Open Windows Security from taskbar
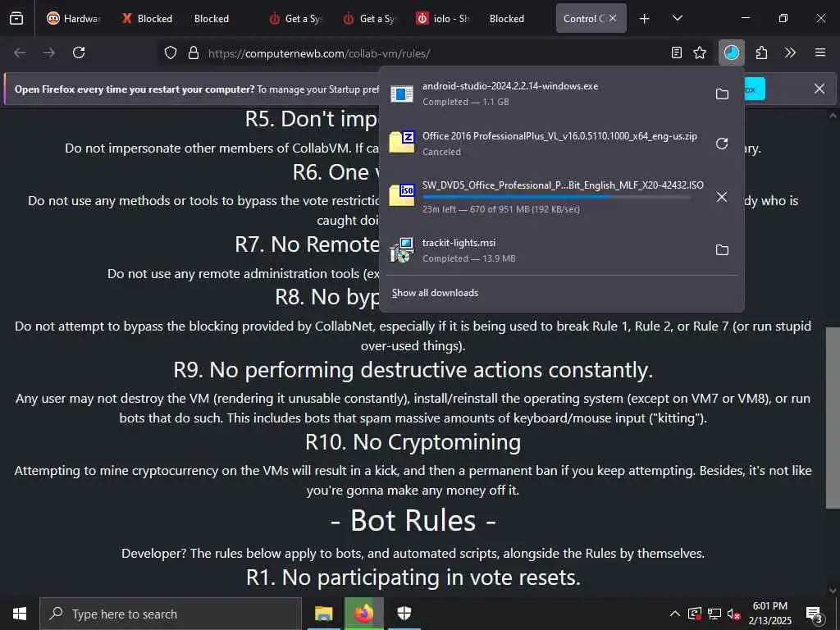The width and height of the screenshot is (840, 630). (404, 614)
